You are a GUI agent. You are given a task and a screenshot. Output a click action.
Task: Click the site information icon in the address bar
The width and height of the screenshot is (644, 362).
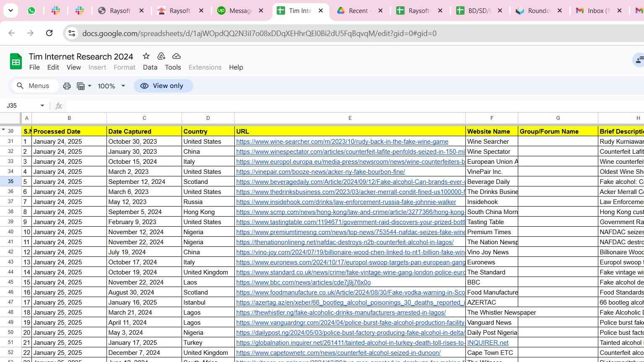72,33
